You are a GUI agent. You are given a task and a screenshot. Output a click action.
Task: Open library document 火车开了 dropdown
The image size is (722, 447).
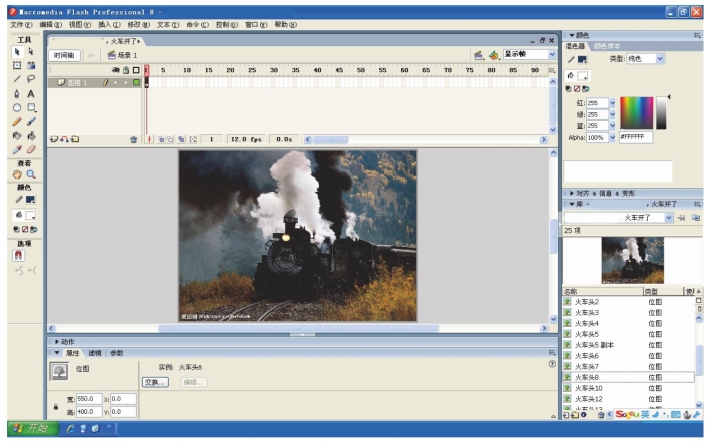(669, 218)
